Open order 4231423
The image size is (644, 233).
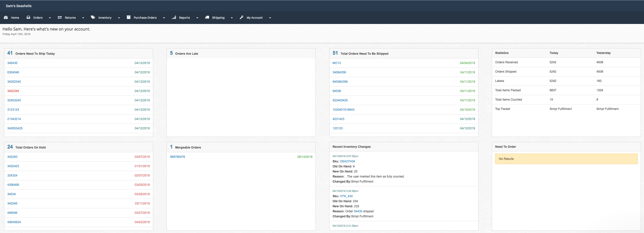338,119
